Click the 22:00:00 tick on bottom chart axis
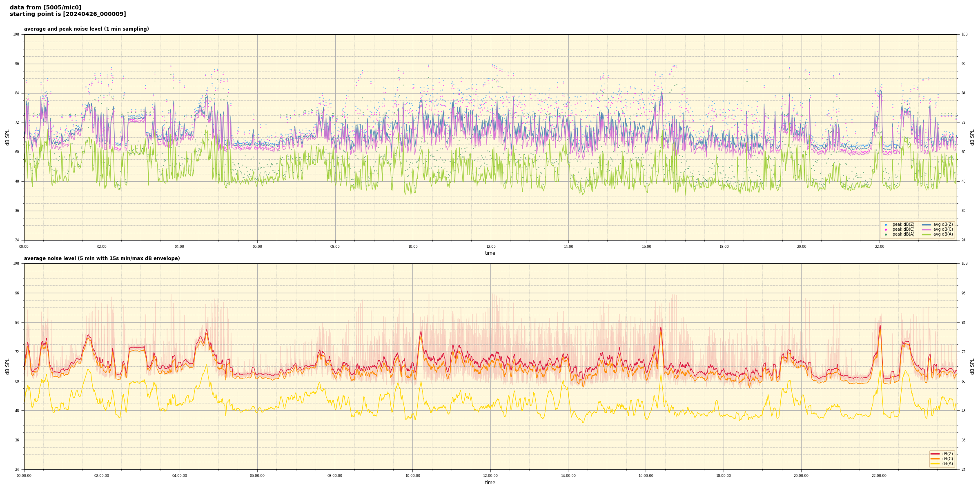The height and width of the screenshot is (490, 980). pyautogui.click(x=879, y=476)
